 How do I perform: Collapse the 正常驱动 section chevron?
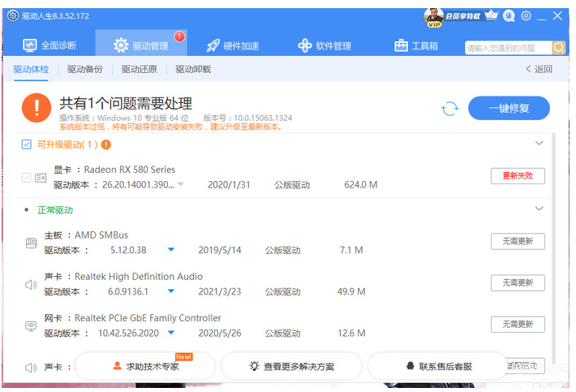539,209
